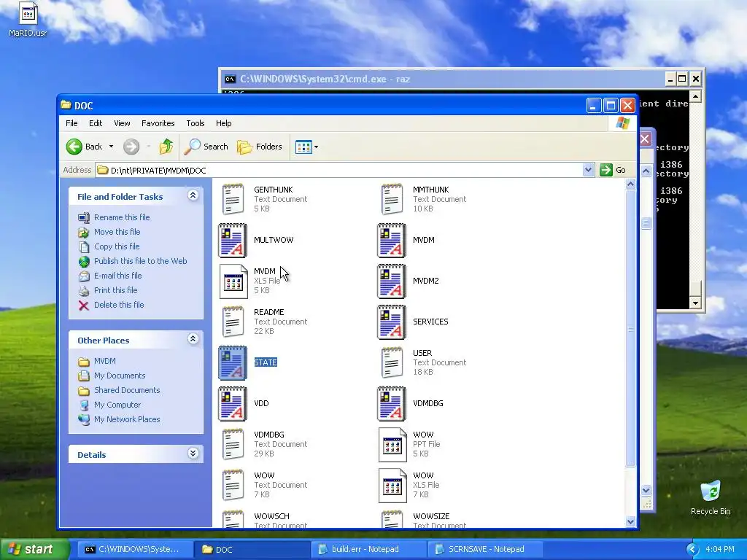Screen dimensions: 747x560
Task: Toggle the Folders pane button
Action: coord(260,147)
